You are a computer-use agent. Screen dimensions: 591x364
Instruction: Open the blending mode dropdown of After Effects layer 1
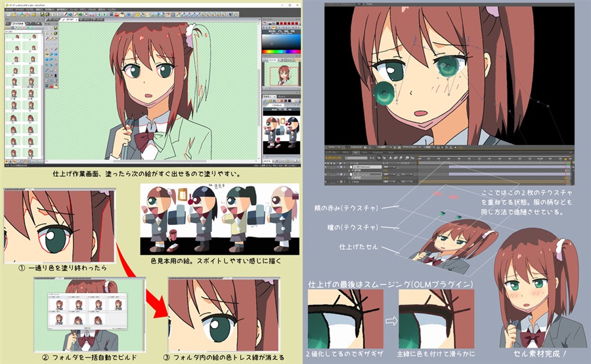pyautogui.click(x=389, y=167)
